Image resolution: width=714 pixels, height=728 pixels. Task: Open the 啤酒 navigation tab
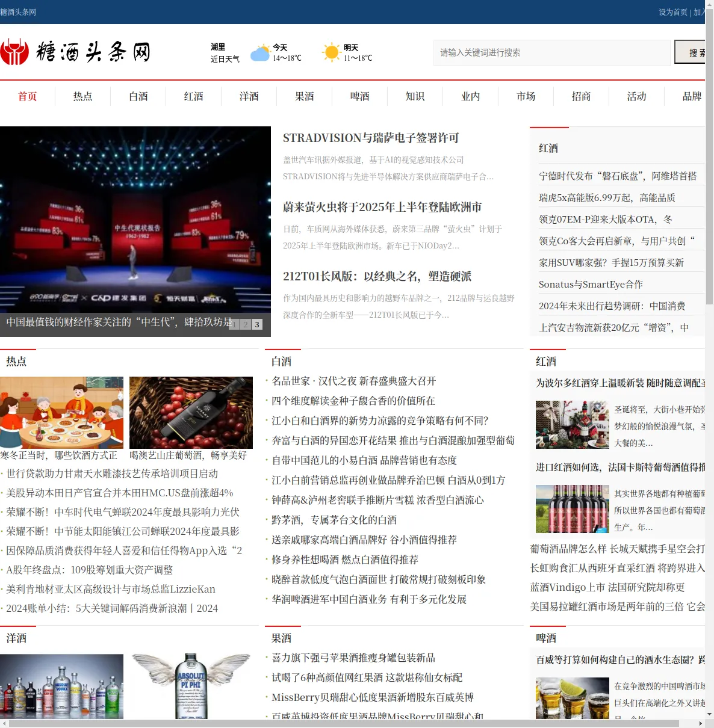[360, 96]
